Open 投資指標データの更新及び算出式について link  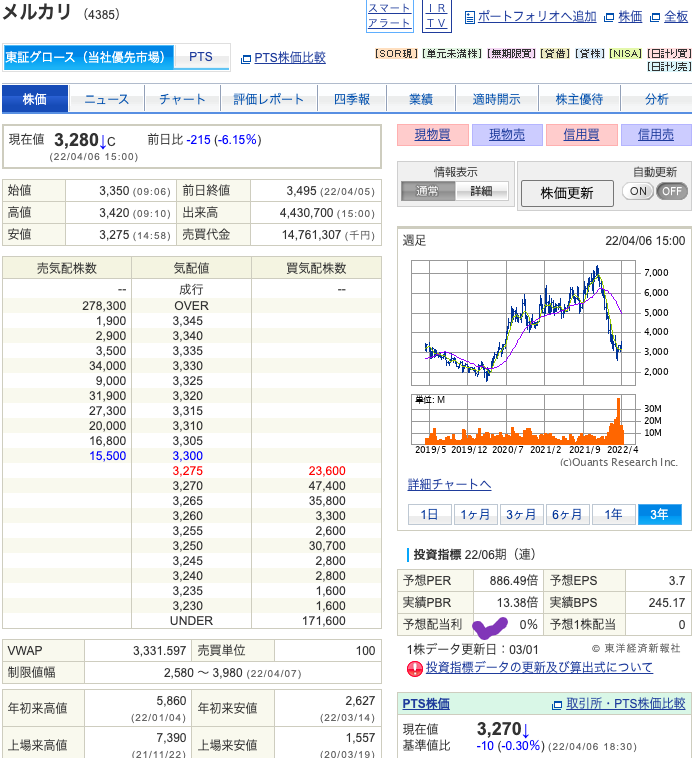coord(539,668)
